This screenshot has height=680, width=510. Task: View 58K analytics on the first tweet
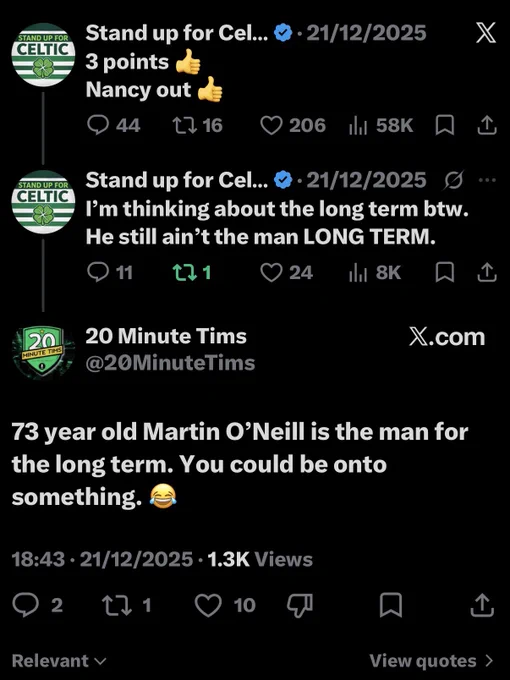click(381, 126)
